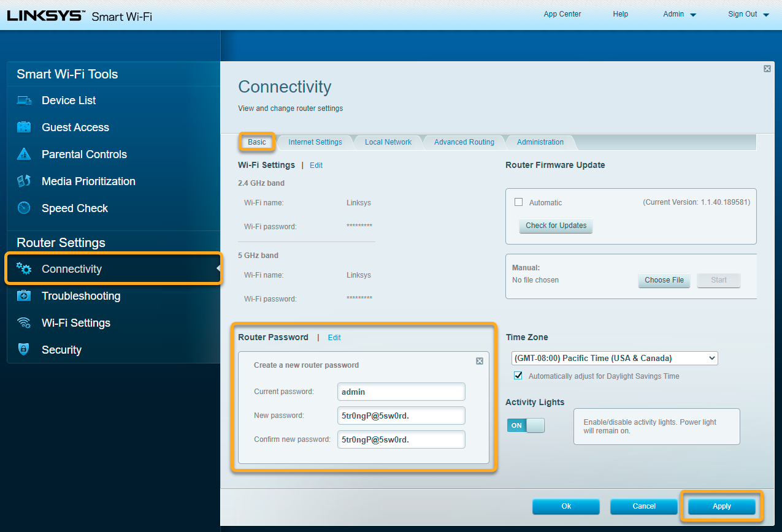Expand the Sign Out dropdown arrow
The height and width of the screenshot is (532, 782).
tap(766, 15)
